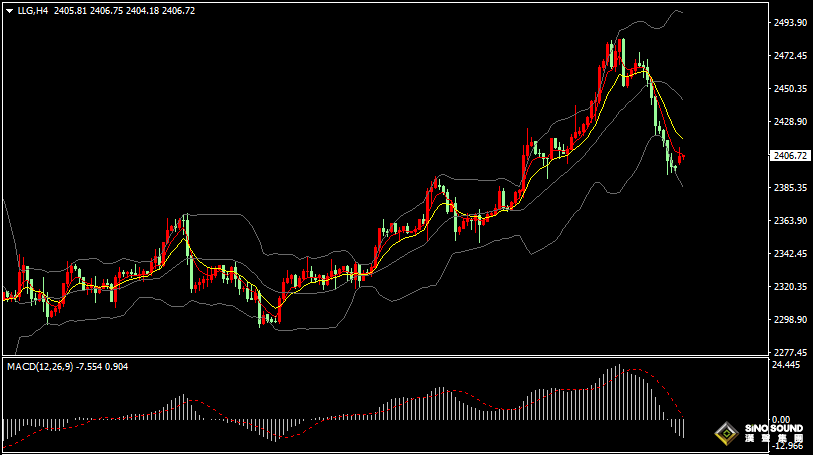813x455 pixels.
Task: Click the tallest red candle at chart peak
Action: pos(621,60)
